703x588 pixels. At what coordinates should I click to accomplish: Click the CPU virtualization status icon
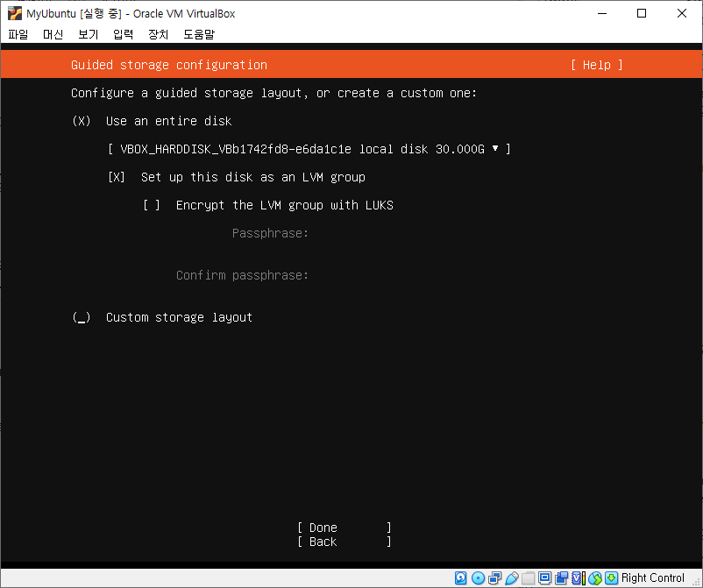tap(579, 578)
